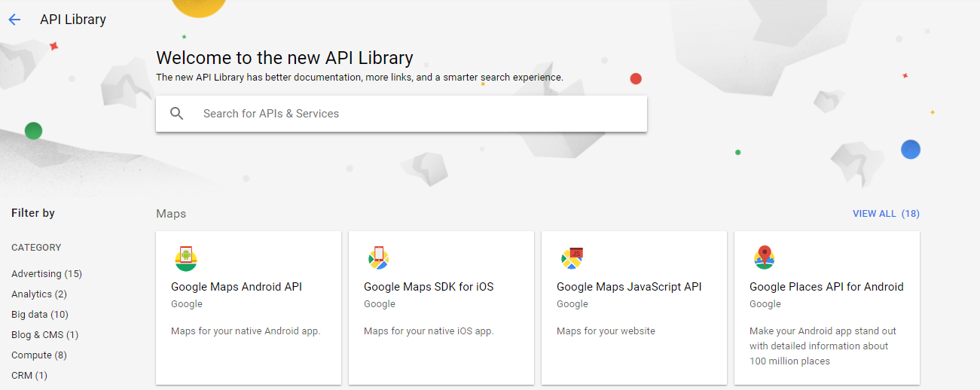Filter by Blog & CMS category
980x390 pixels.
click(x=45, y=335)
